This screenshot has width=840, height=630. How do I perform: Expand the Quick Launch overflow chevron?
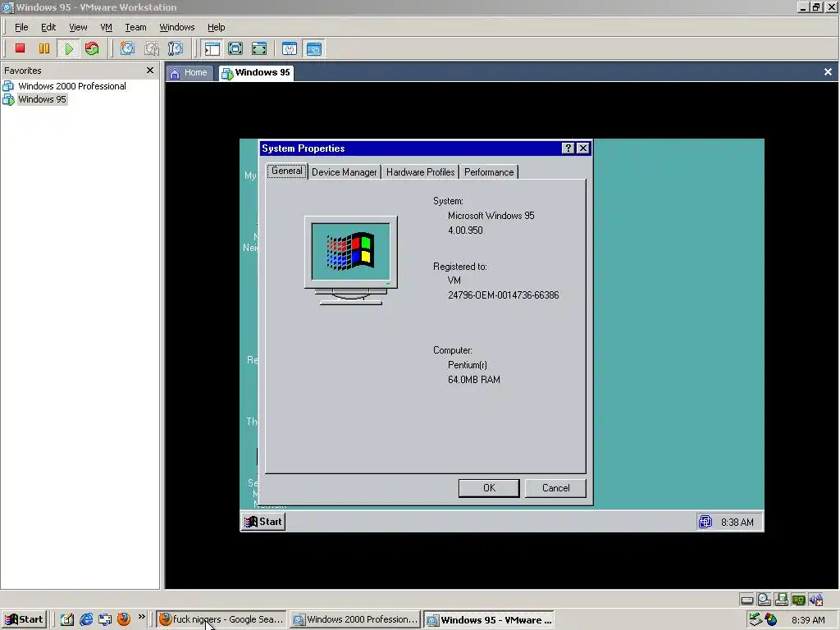click(x=141, y=617)
